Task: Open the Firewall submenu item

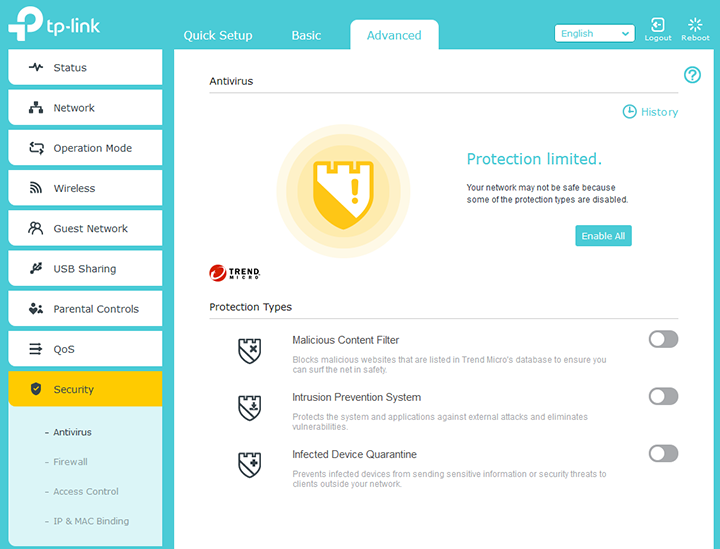Action: coord(70,462)
